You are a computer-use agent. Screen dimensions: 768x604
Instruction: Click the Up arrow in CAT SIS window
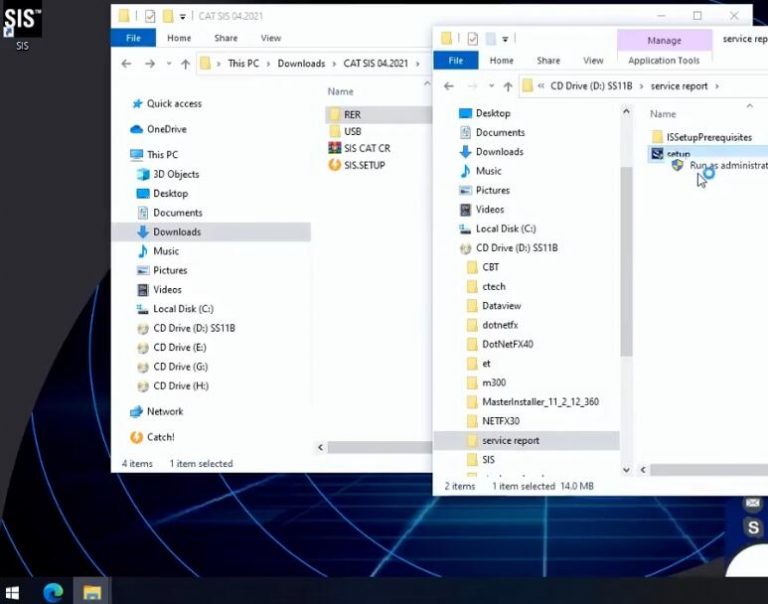pyautogui.click(x=185, y=64)
